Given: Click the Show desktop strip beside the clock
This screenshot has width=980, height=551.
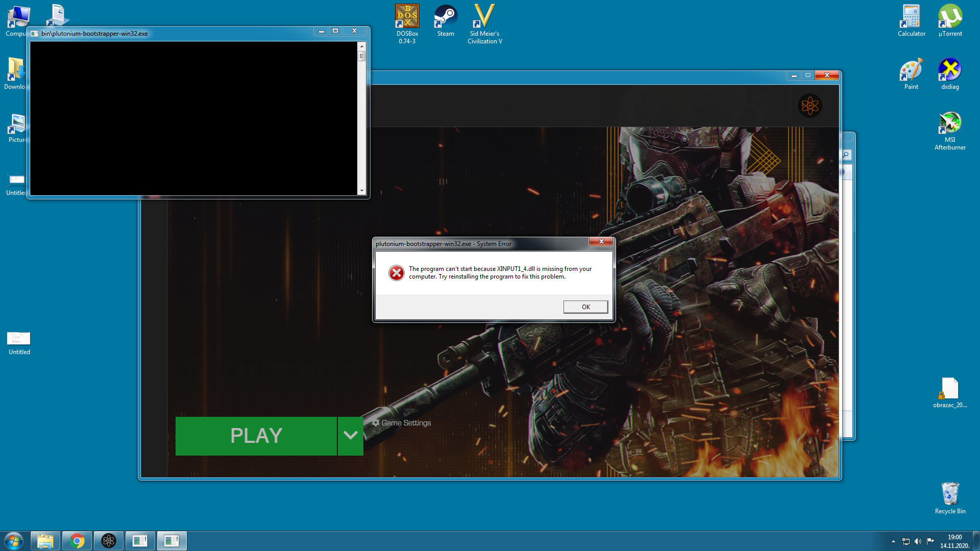Looking at the screenshot, I should click(976, 541).
